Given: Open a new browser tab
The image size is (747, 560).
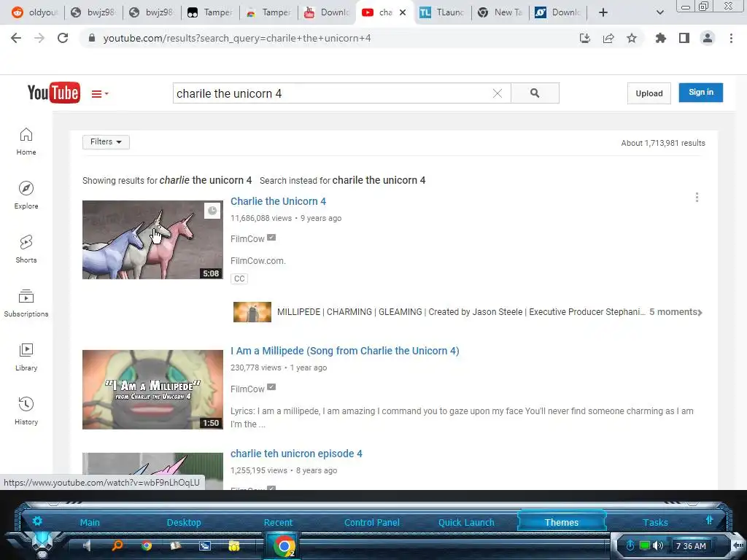Looking at the screenshot, I should pyautogui.click(x=603, y=12).
